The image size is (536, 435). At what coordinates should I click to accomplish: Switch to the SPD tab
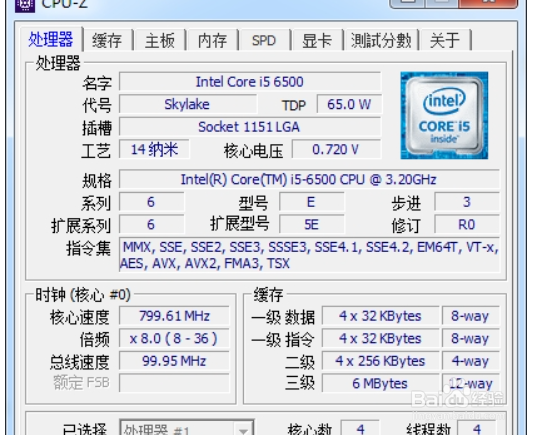[264, 40]
